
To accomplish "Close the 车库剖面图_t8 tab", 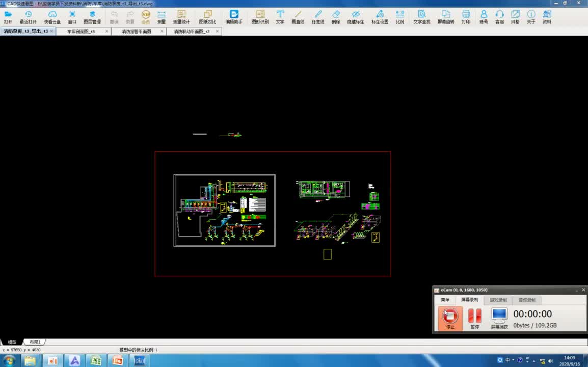I will click(x=106, y=31).
